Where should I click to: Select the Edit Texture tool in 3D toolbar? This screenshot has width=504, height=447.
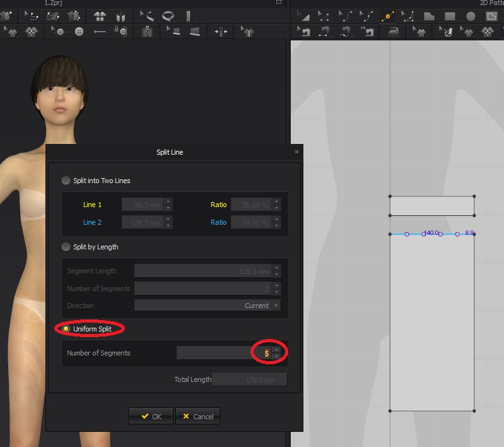10,32
